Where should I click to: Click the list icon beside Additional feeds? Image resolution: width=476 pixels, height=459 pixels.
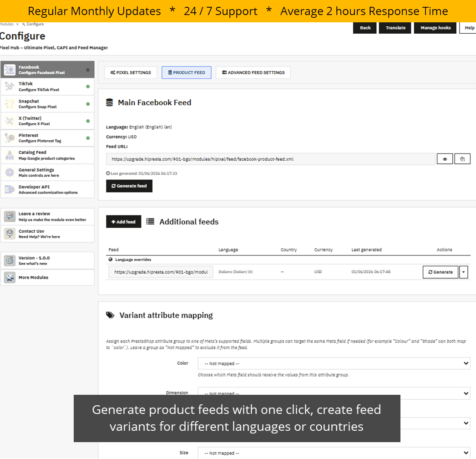(150, 221)
